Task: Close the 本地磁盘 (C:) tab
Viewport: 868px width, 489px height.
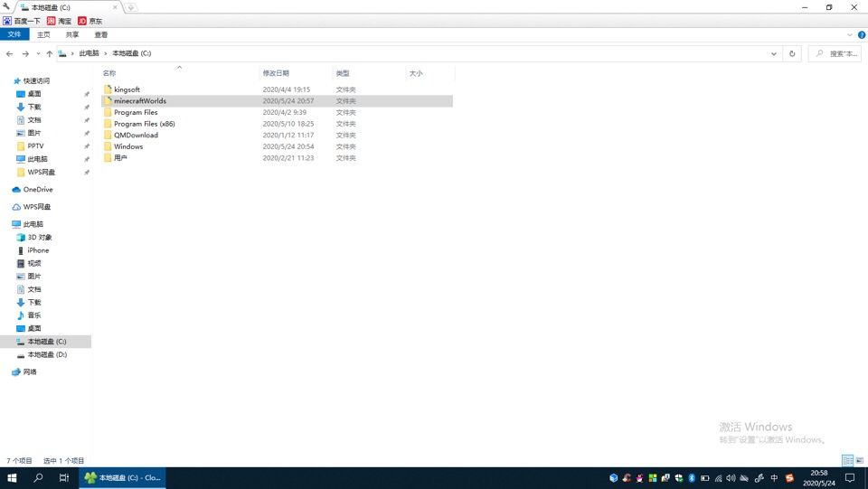Action: pos(115,7)
